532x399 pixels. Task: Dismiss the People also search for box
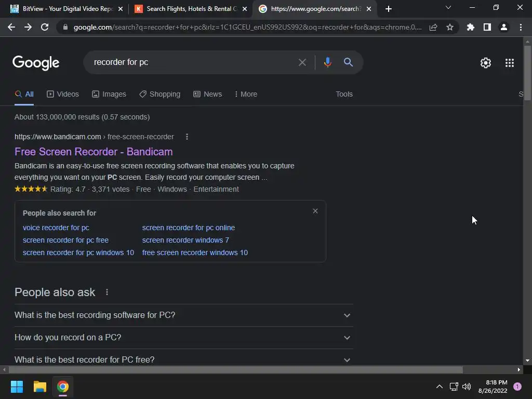point(315,211)
